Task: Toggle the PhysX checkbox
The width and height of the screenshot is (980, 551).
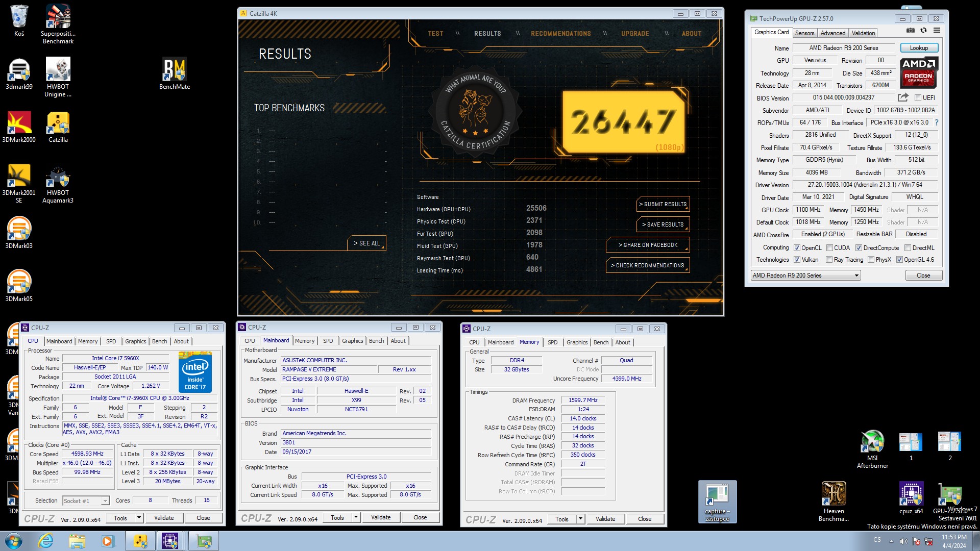Action: [x=871, y=260]
